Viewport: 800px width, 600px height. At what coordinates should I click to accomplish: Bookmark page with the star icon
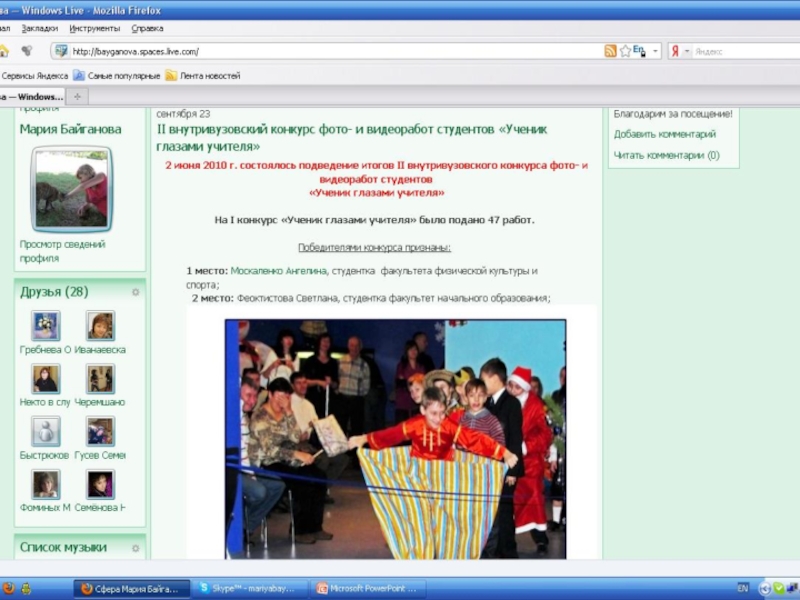pos(625,51)
